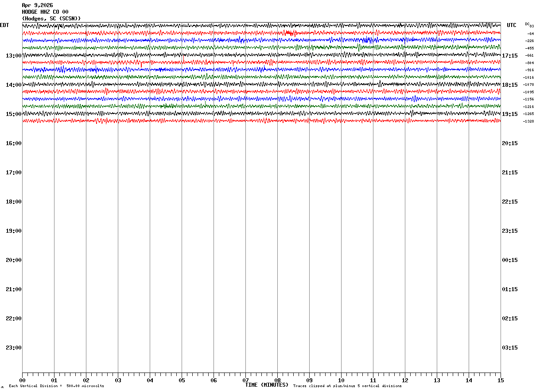Select the '14:00' EDT time label
536x392 pixels.
tap(14, 85)
